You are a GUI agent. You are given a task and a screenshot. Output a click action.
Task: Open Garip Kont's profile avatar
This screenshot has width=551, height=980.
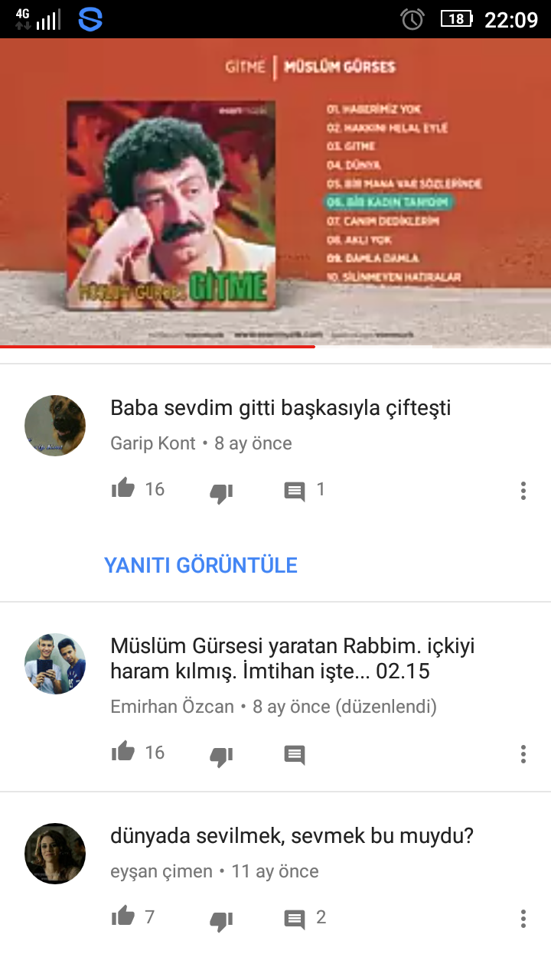click(x=55, y=426)
